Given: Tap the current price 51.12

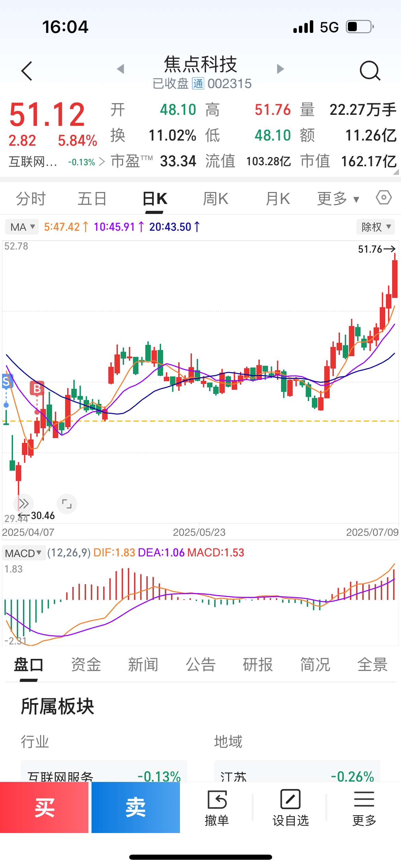Looking at the screenshot, I should tap(47, 114).
